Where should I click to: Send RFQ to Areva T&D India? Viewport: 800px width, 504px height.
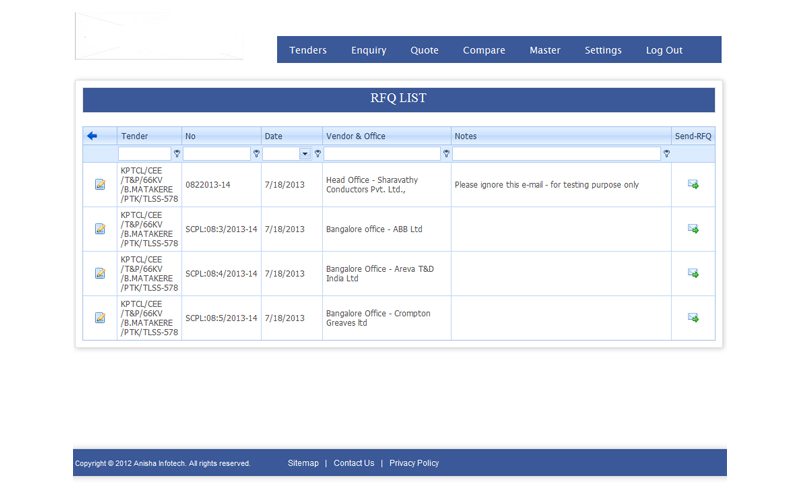693,273
